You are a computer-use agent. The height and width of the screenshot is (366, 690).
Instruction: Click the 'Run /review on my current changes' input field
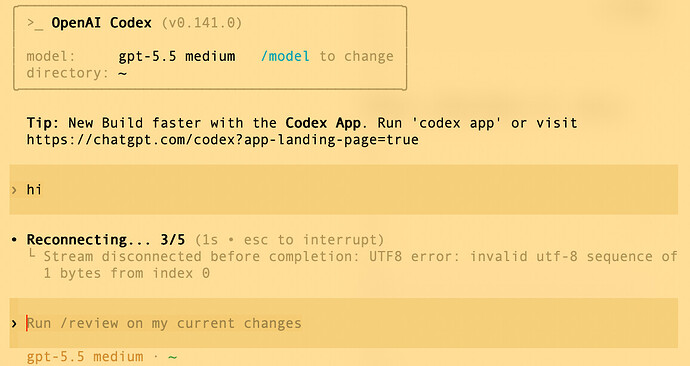344,323
